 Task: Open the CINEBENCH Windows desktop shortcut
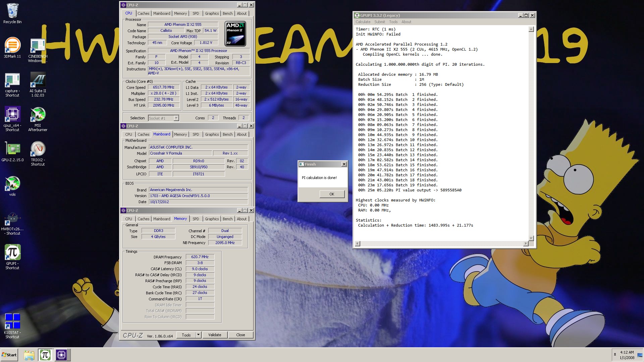click(38, 50)
